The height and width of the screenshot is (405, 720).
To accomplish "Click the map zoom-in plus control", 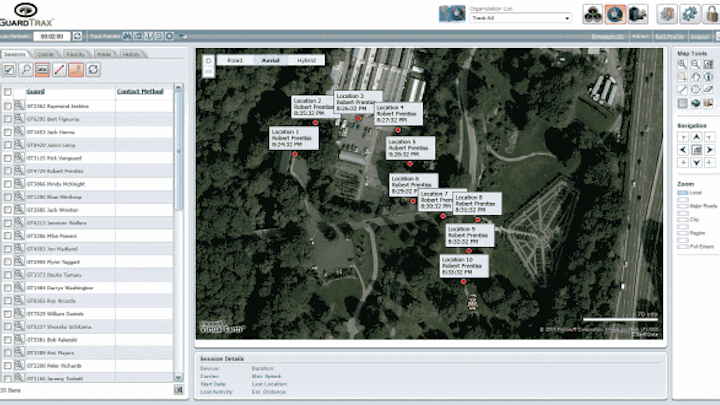I will [208, 61].
